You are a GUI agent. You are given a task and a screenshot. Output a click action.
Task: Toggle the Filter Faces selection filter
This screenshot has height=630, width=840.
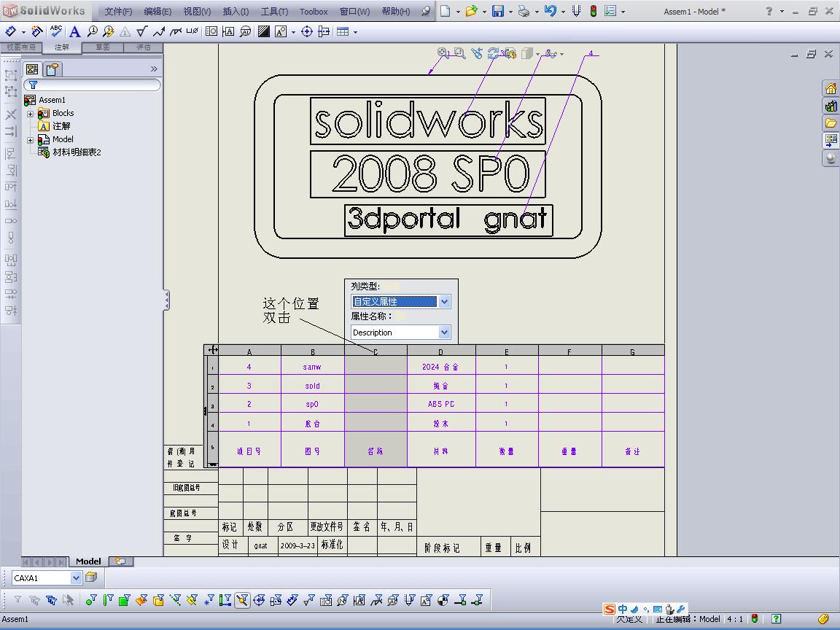click(124, 600)
